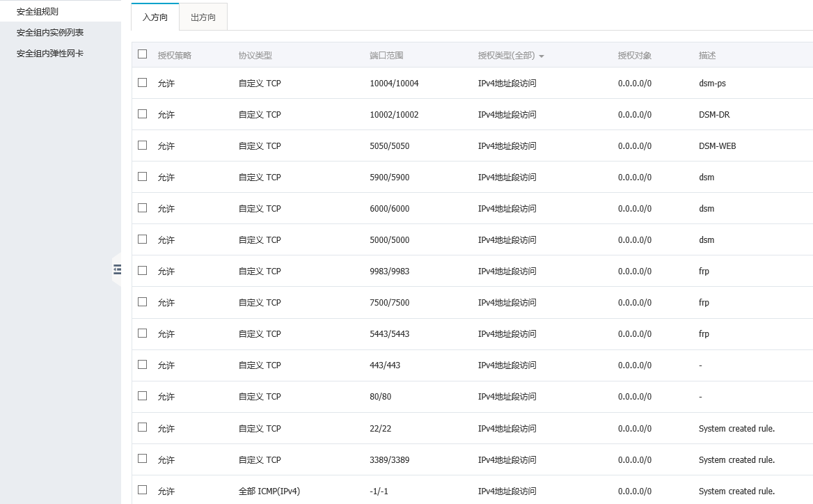The image size is (813, 504).
Task: Click the 协议类型 column header
Action: coord(255,56)
